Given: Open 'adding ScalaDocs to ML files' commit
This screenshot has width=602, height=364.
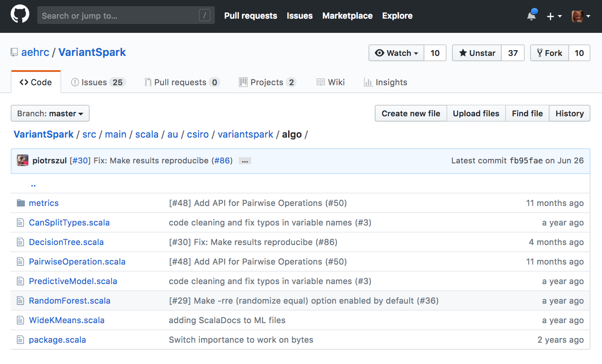Looking at the screenshot, I should point(227,320).
